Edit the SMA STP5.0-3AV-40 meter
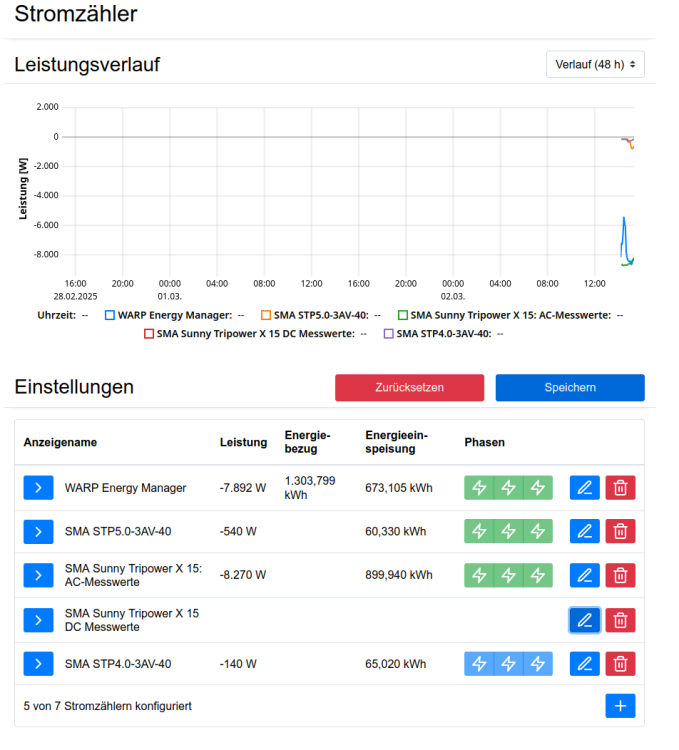Image resolution: width=679 pixels, height=750 pixels. 584,532
